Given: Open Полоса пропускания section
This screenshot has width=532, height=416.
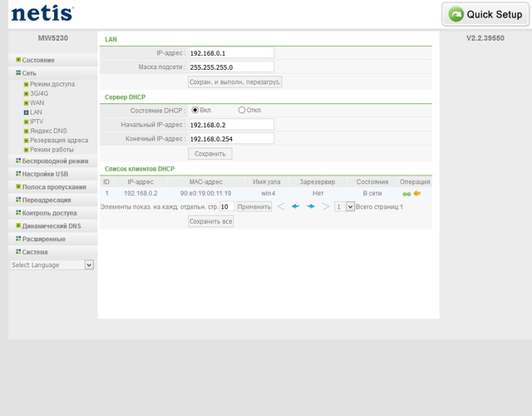Looking at the screenshot, I should click(x=53, y=186).
